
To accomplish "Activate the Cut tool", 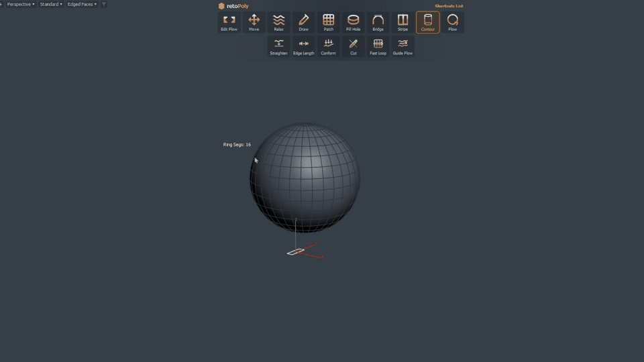I will point(354,47).
